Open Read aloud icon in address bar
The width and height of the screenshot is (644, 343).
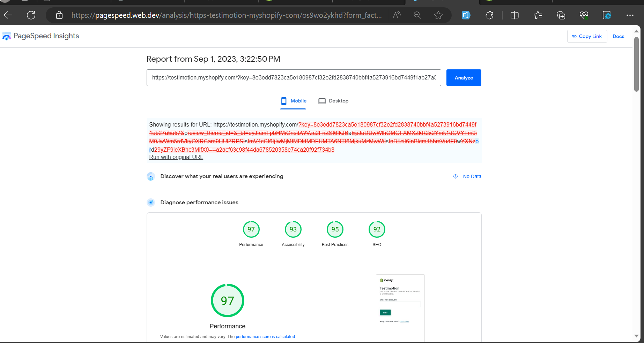(x=397, y=15)
